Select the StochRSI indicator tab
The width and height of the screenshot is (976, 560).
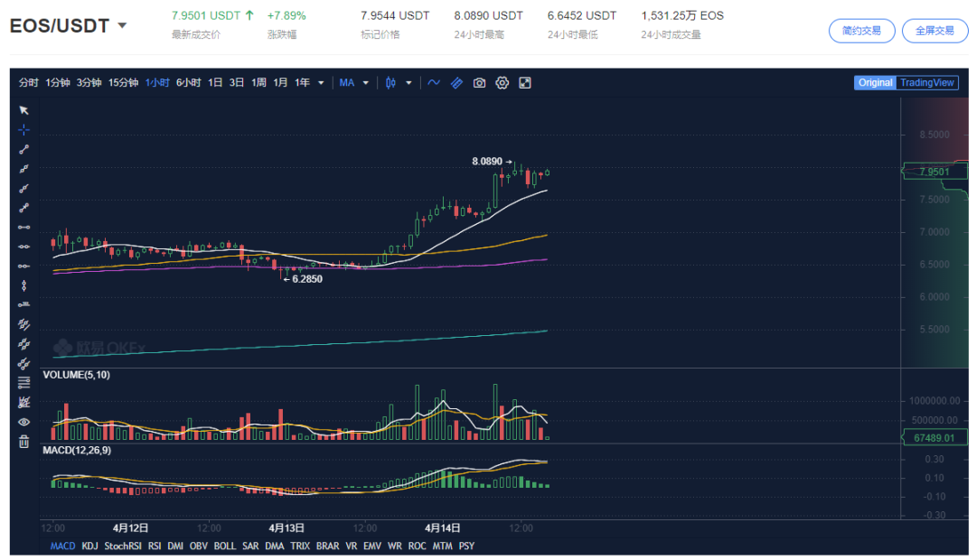click(123, 546)
